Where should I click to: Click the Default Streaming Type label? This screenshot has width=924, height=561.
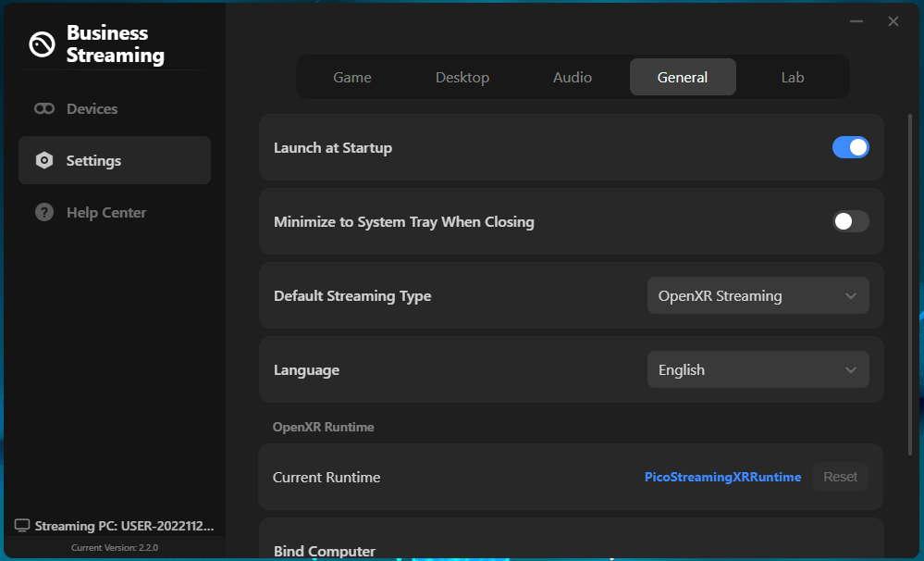click(352, 295)
